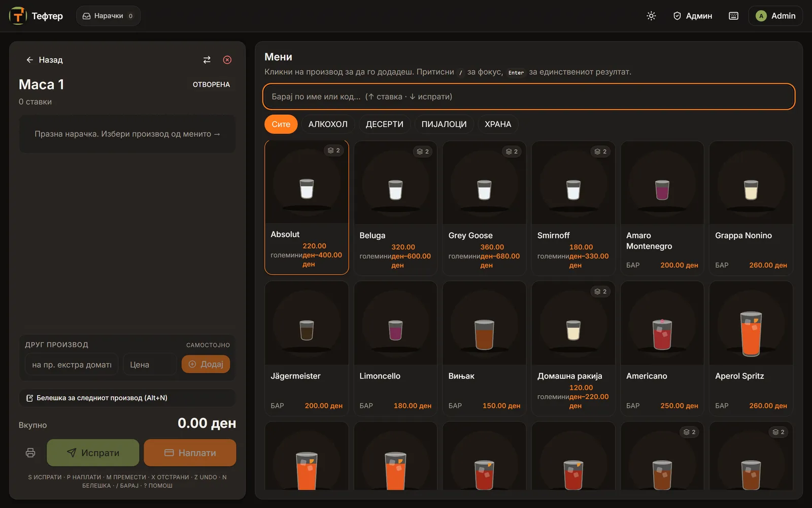Open the Админ shield panel
This screenshot has height=508, width=812.
tap(692, 16)
